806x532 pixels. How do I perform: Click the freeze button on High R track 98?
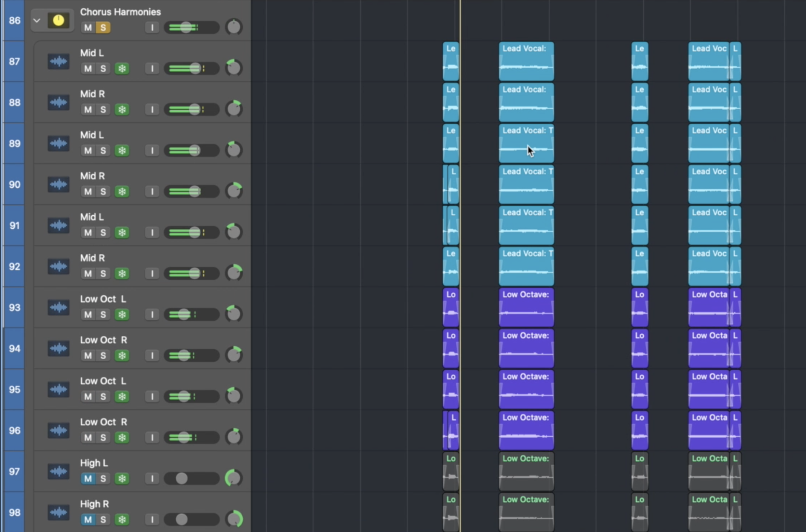[x=122, y=519]
